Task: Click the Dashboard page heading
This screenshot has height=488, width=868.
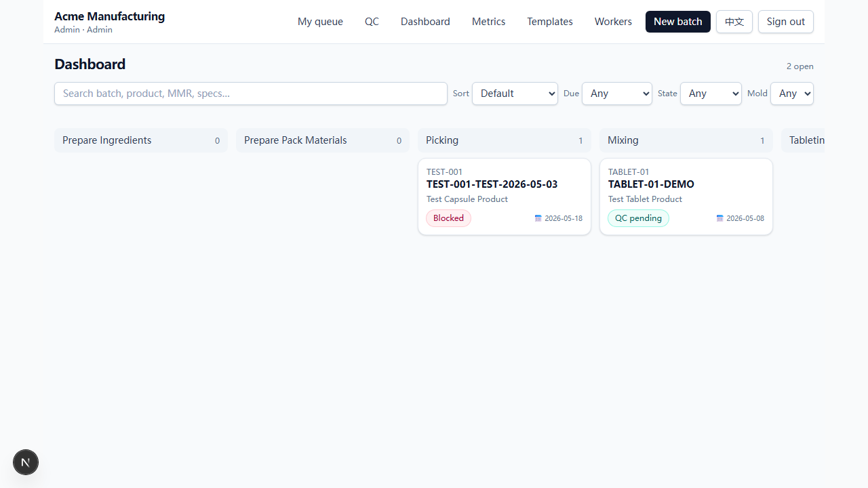Action: [x=90, y=64]
